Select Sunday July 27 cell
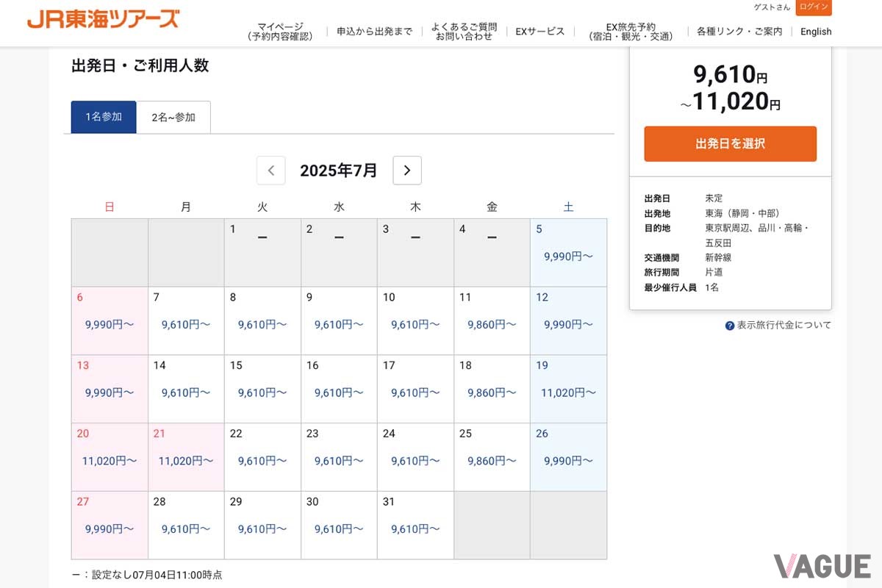 pos(110,526)
